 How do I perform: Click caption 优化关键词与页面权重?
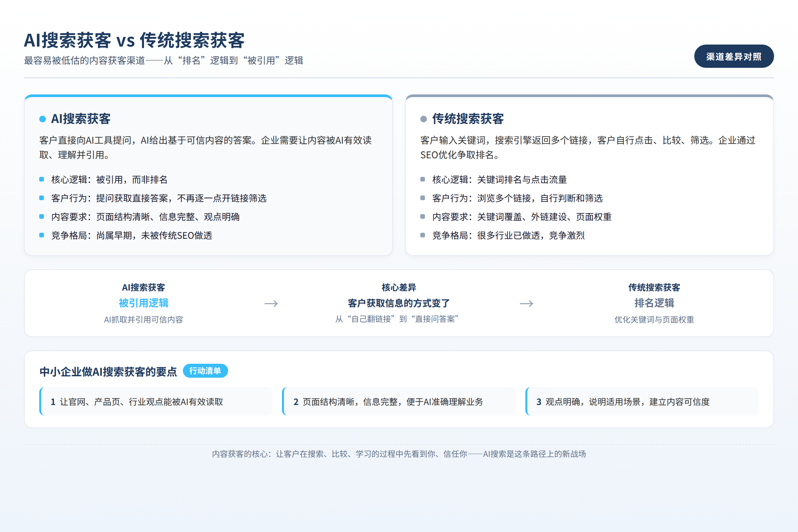click(x=654, y=320)
